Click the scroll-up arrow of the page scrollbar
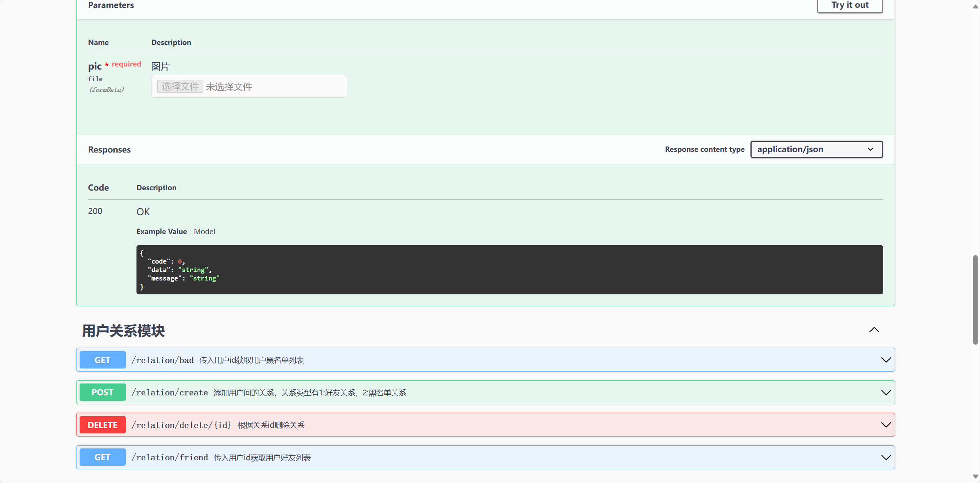Screen dimensions: 980x483 tap(975, 6)
